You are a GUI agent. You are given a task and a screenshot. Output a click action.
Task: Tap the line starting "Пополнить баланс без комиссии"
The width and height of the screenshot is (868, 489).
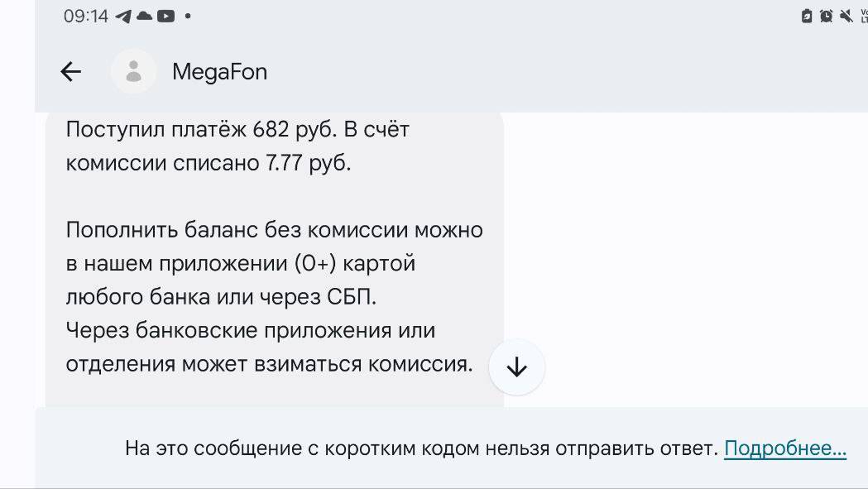tap(274, 229)
